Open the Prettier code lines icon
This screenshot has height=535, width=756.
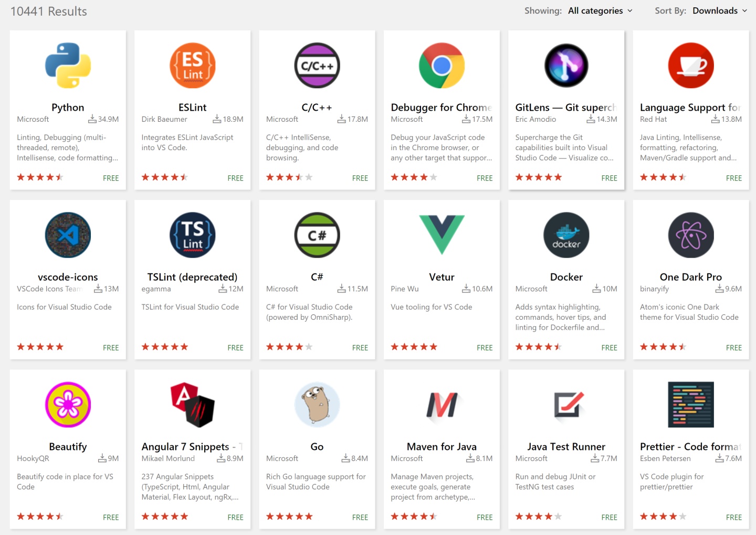(691, 405)
